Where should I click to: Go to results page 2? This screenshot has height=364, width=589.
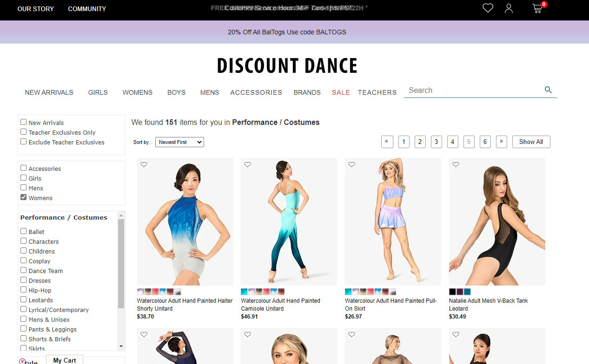click(x=420, y=142)
